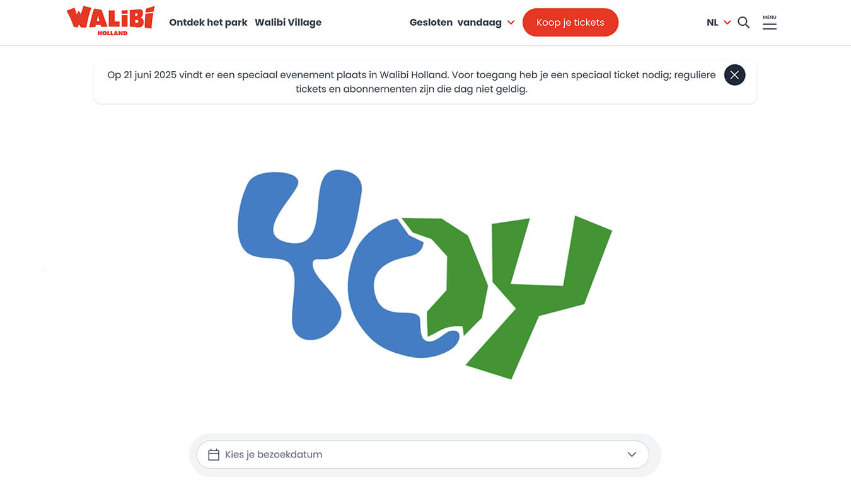Viewport: 851px width, 504px height.
Task: Click the calendar icon in date picker
Action: point(214,454)
